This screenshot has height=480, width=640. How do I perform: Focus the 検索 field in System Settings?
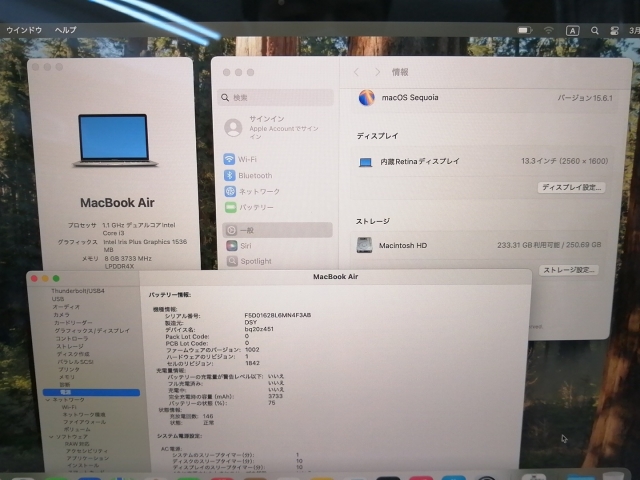coord(276,98)
